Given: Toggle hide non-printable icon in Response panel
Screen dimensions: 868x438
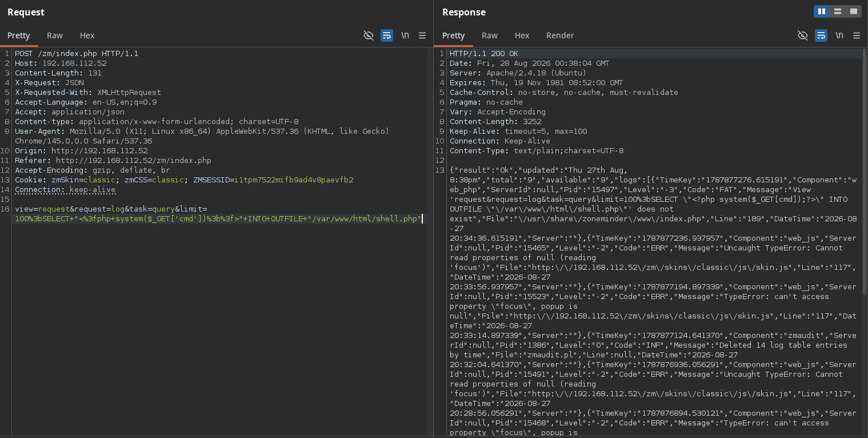Looking at the screenshot, I should click(x=803, y=35).
